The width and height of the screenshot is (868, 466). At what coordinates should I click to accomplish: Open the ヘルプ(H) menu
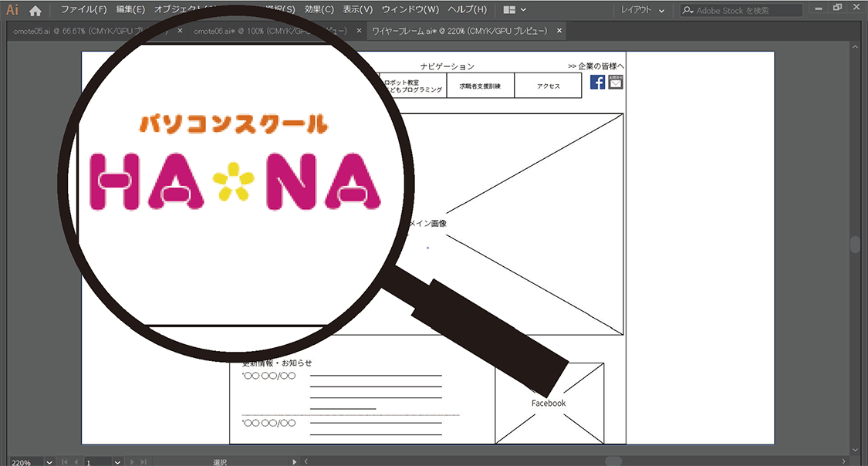click(468, 9)
